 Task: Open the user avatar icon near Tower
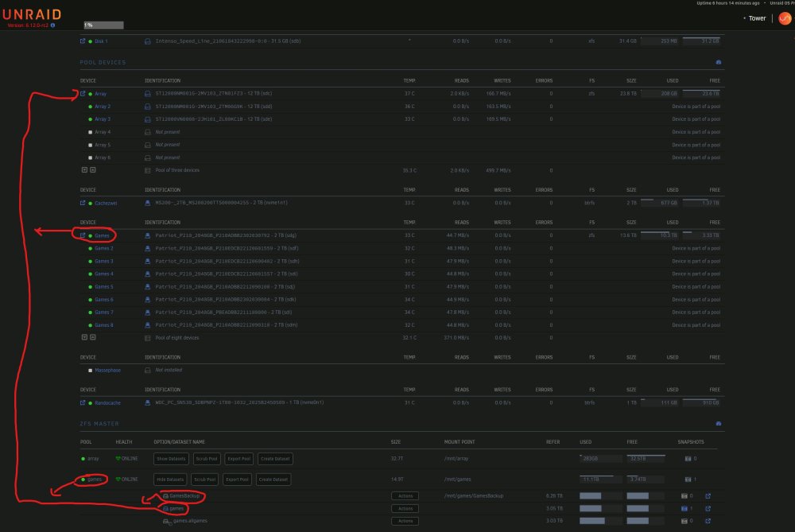click(x=785, y=18)
